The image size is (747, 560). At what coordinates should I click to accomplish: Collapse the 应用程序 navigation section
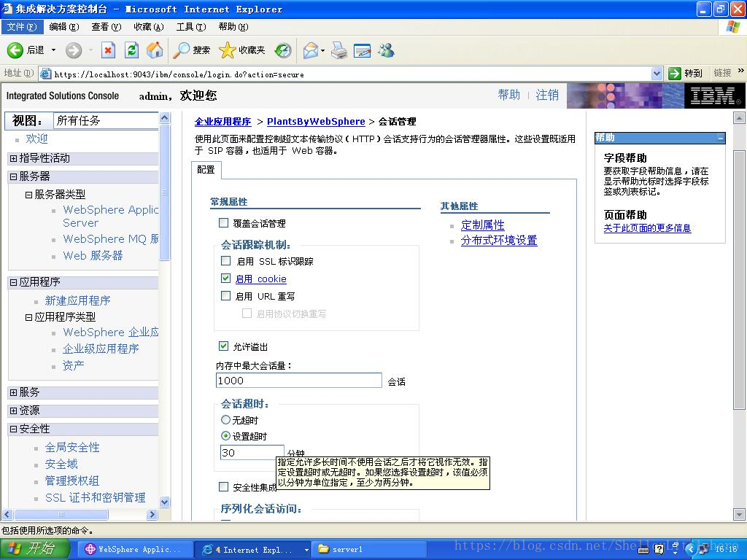(x=13, y=282)
